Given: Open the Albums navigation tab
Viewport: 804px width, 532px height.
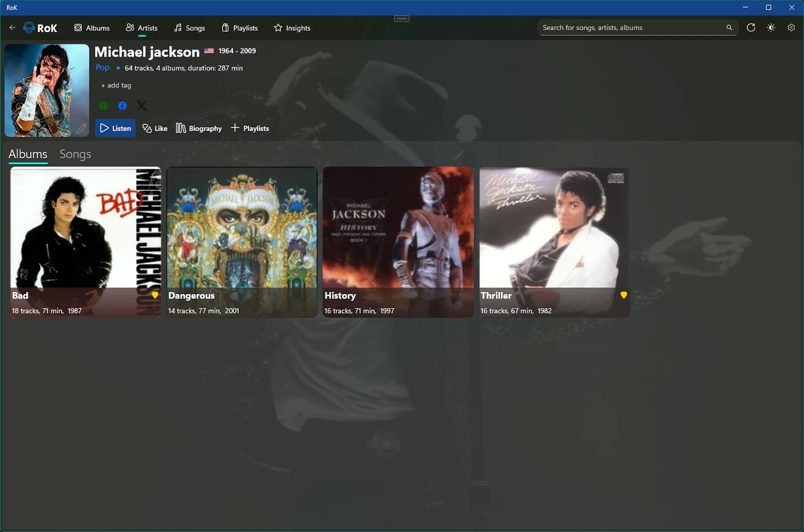Looking at the screenshot, I should pos(92,28).
